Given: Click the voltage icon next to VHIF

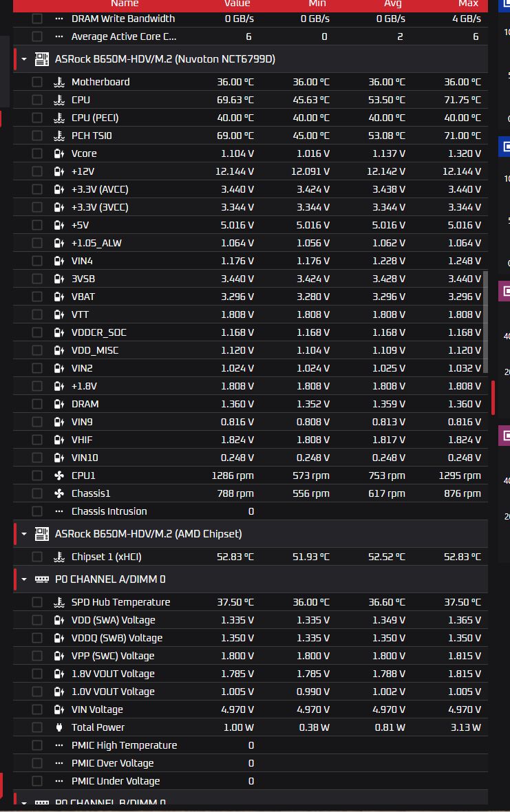Looking at the screenshot, I should pos(59,440).
